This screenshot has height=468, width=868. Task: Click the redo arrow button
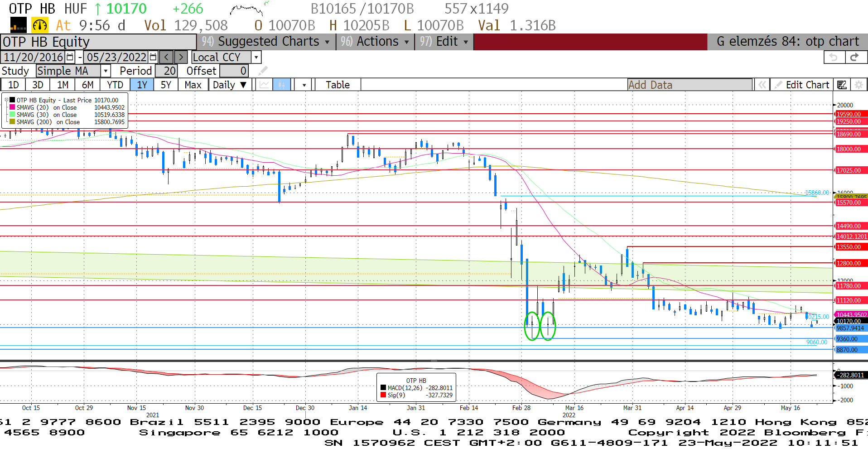855,57
